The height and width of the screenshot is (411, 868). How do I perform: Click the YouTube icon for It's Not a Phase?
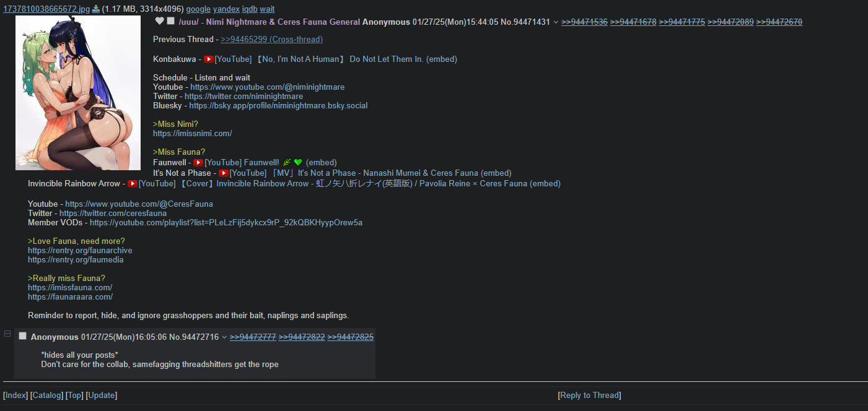click(x=224, y=173)
